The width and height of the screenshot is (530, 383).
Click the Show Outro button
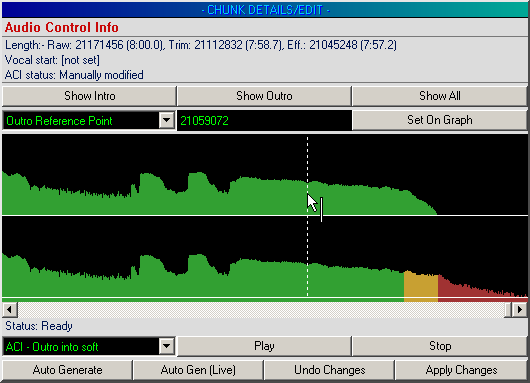pyautogui.click(x=264, y=96)
